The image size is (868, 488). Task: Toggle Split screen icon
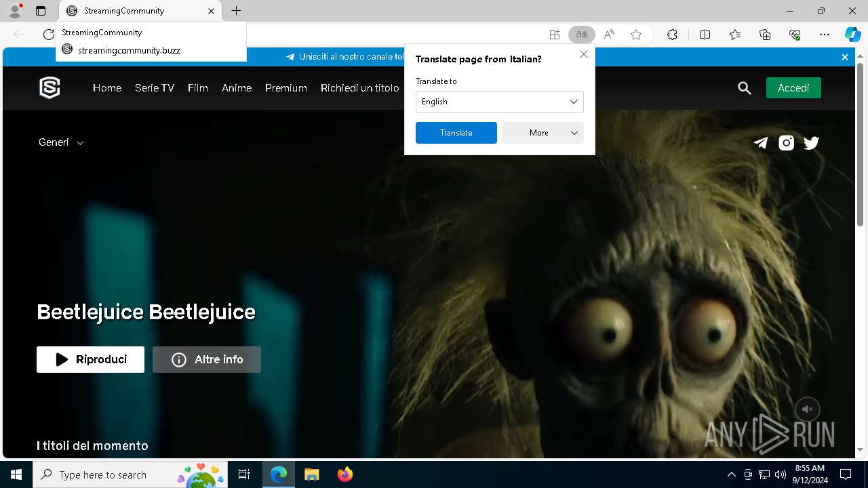(705, 35)
